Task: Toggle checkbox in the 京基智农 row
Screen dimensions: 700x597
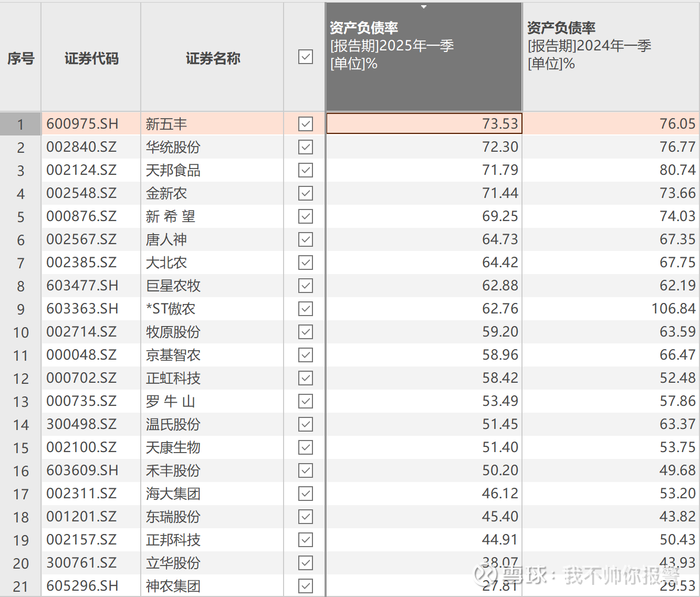Action: tap(305, 355)
